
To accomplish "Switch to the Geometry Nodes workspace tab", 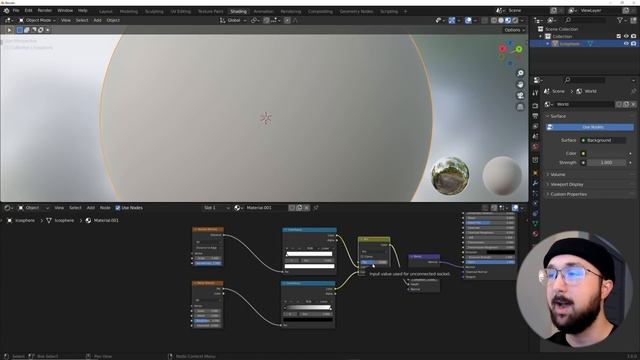I will (356, 11).
